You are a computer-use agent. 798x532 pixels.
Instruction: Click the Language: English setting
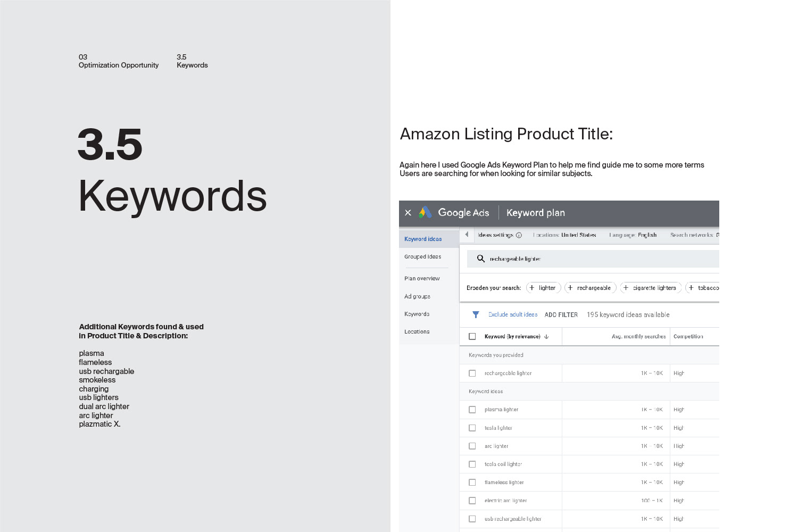pos(633,235)
